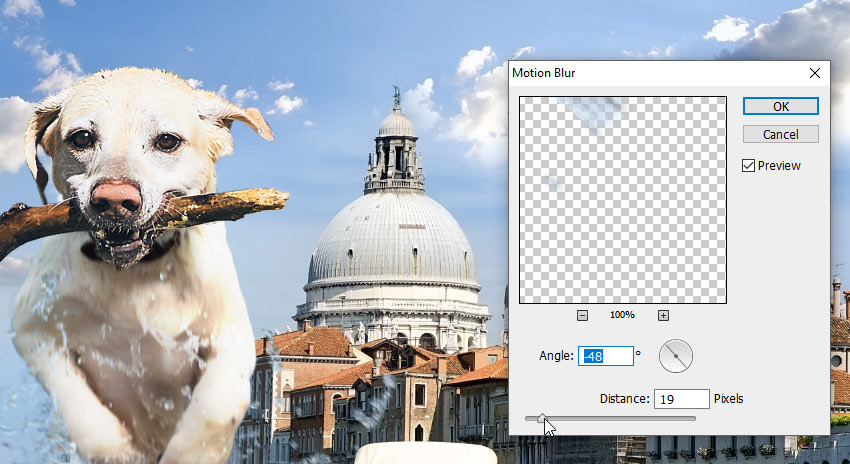Confirm Motion Blur with OK button
Image resolution: width=850 pixels, height=464 pixels.
tap(780, 106)
